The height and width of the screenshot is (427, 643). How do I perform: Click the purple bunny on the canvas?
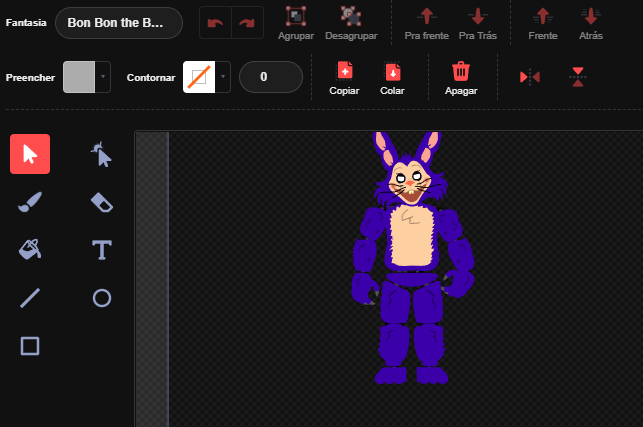(x=413, y=258)
